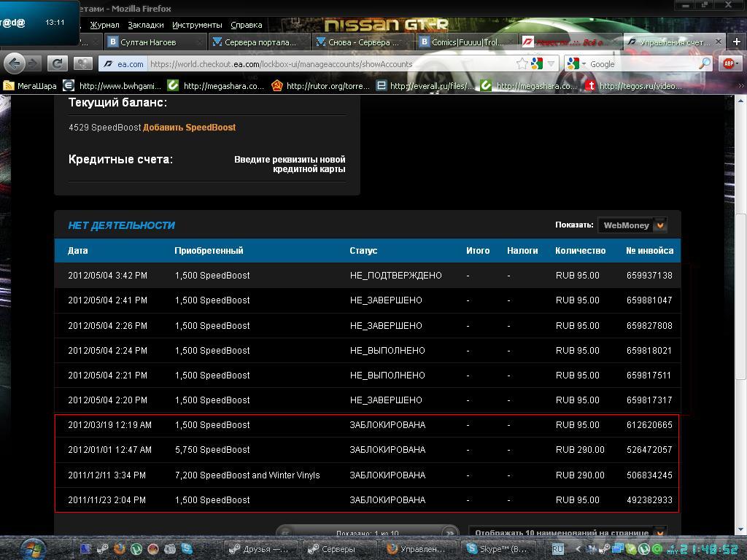
Task: Click the RU language indicator in taskbar
Action: (558, 548)
